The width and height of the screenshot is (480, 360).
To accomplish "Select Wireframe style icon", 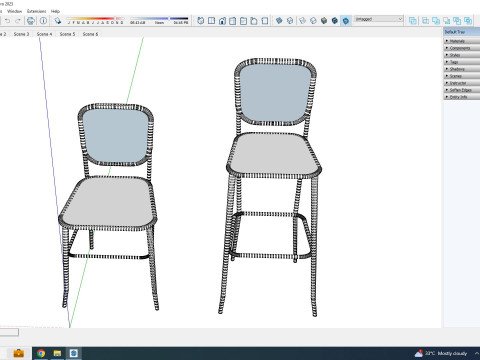I will [302, 21].
